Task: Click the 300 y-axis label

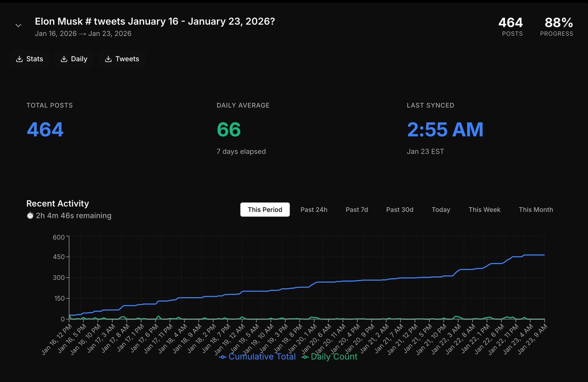Action: [59, 278]
